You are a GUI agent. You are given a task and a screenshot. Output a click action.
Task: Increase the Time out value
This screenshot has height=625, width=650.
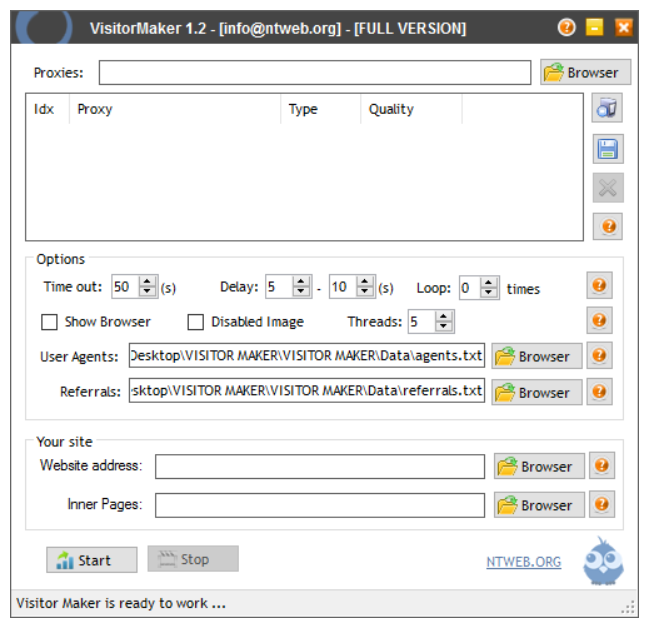point(147,281)
